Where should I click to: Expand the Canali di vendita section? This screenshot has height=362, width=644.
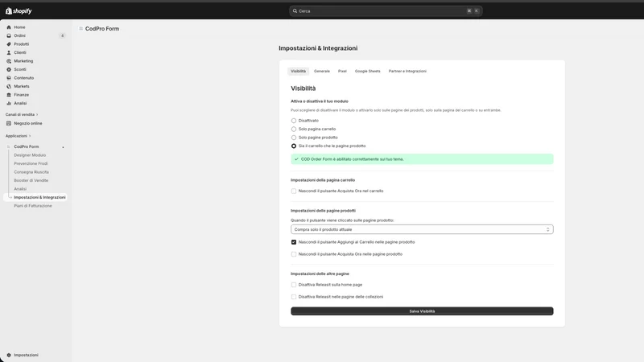22,114
